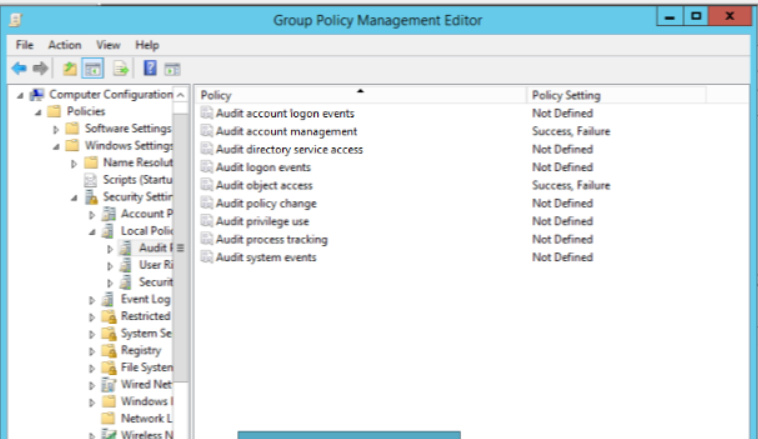Click the icon beside Audit account management
758x439 pixels.
pos(207,132)
